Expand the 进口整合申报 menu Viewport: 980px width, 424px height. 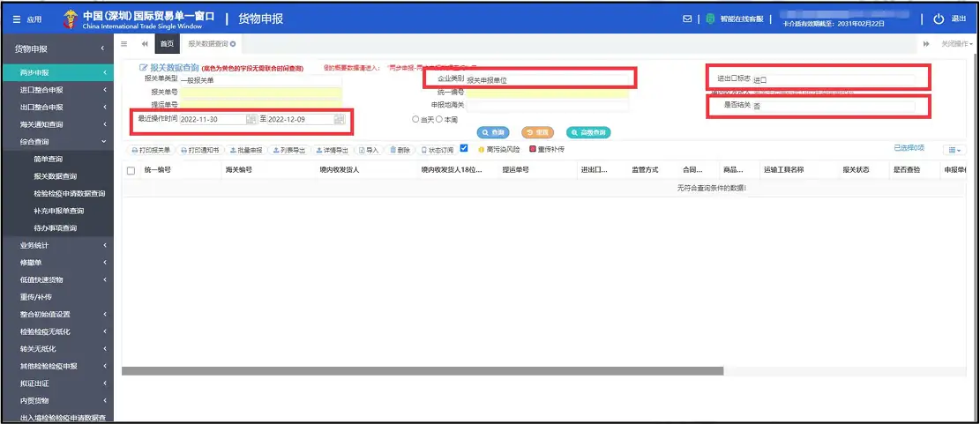[x=56, y=90]
